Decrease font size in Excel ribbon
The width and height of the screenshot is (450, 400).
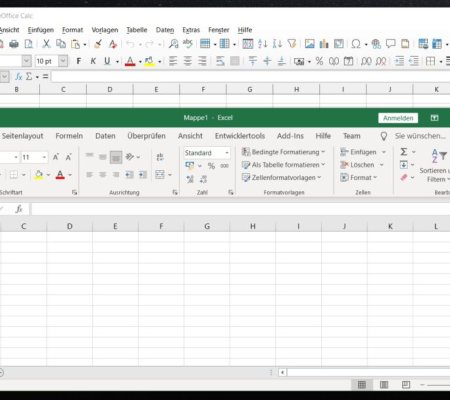(68, 157)
